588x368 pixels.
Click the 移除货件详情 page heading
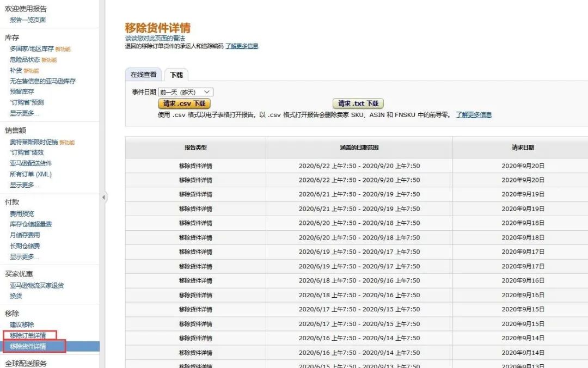point(157,28)
